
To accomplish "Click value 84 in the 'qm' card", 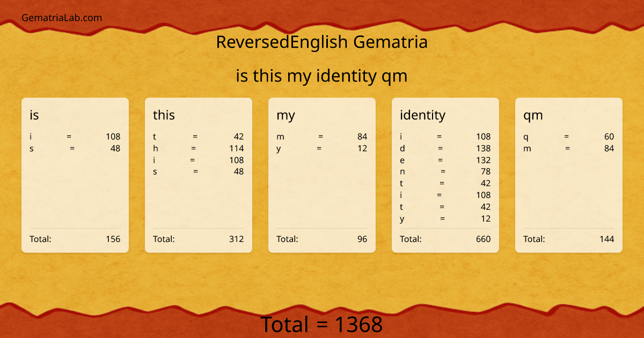I will (x=609, y=148).
